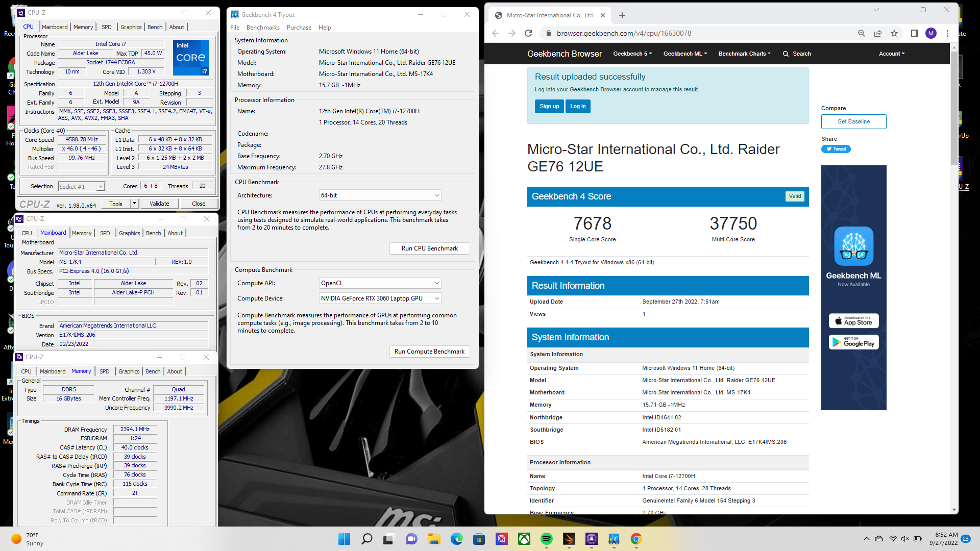Open Chrome's side panel icon
Image resolution: width=980 pixels, height=551 pixels.
coord(915,33)
